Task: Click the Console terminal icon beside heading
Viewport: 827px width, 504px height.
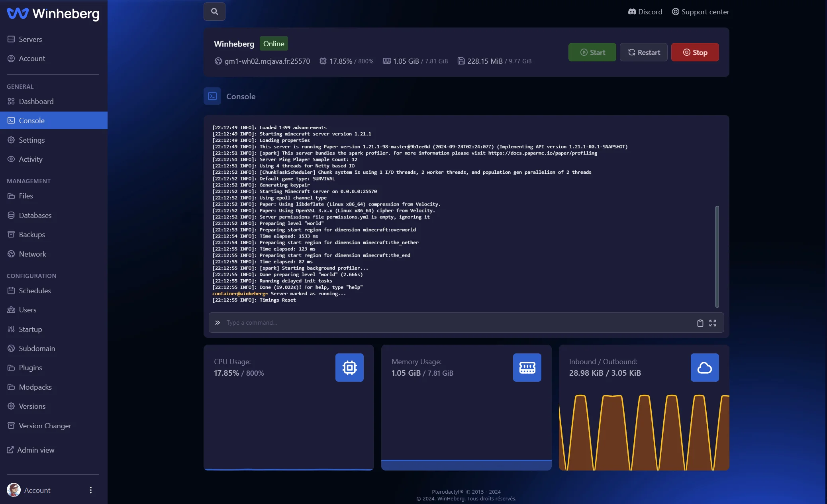Action: coord(212,96)
